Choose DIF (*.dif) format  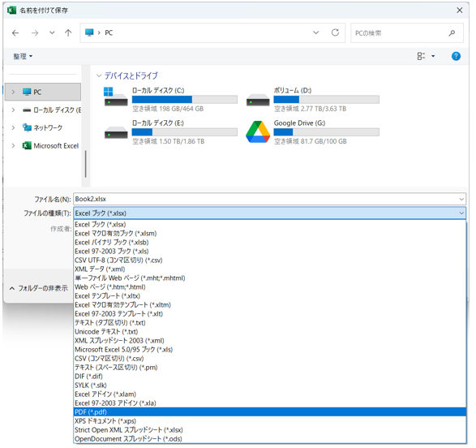[270, 377]
